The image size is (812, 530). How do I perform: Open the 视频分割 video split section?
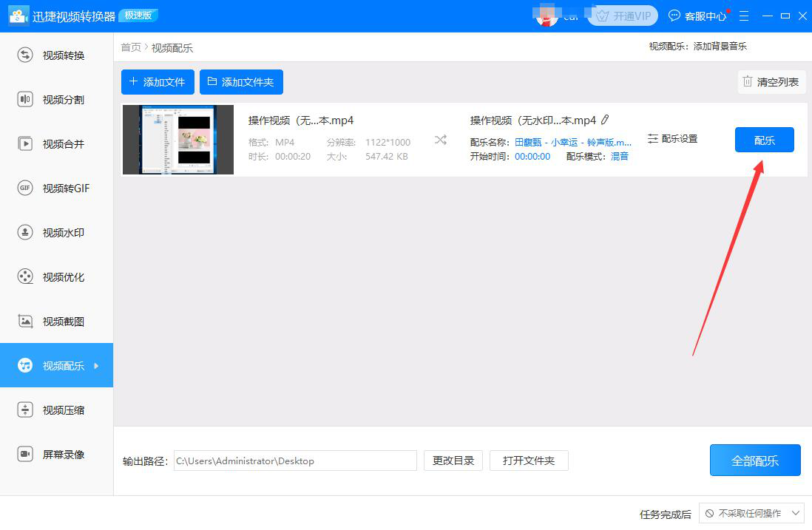click(x=56, y=99)
